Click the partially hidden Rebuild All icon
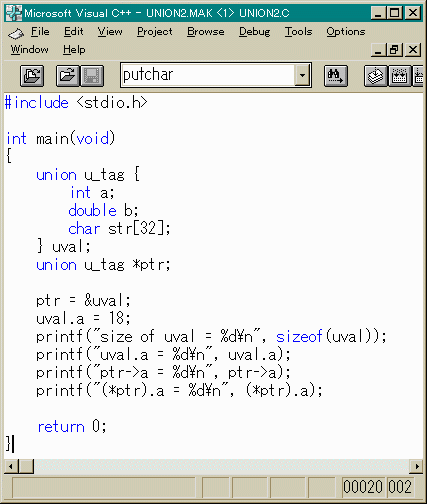The image size is (427, 504). [x=418, y=76]
